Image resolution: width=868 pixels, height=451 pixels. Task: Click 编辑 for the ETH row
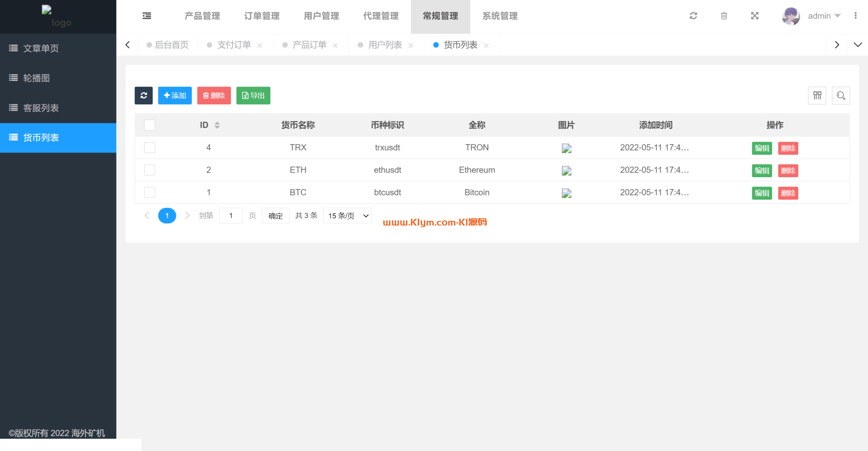point(762,170)
